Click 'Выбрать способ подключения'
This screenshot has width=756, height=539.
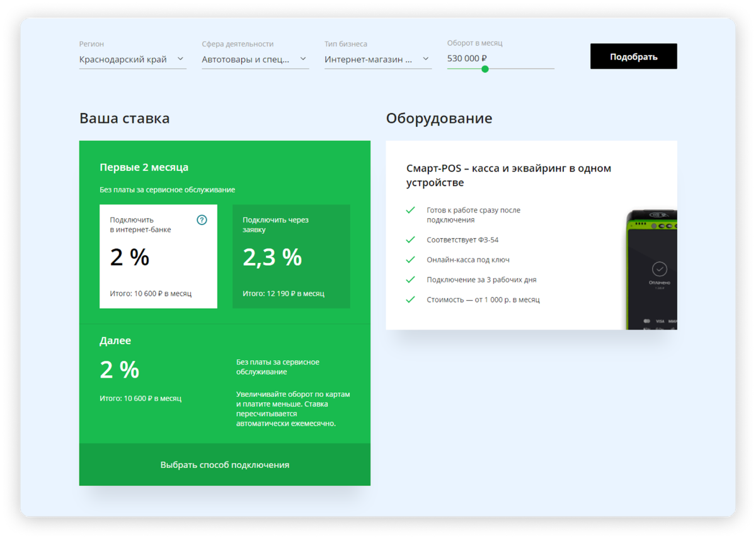click(225, 465)
